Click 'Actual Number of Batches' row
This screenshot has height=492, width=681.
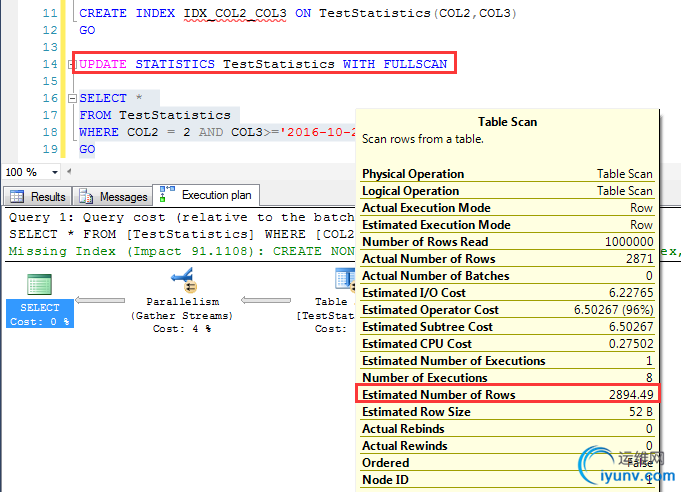tap(507, 276)
